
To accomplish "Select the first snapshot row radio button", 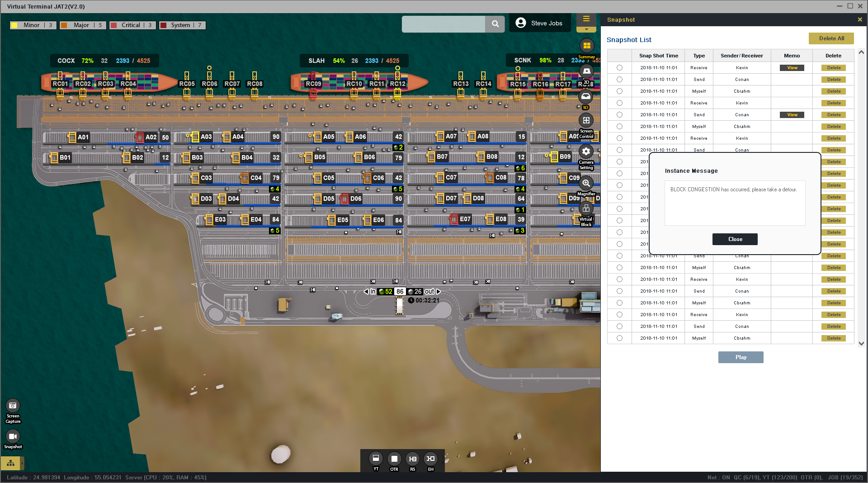I will click(x=619, y=68).
